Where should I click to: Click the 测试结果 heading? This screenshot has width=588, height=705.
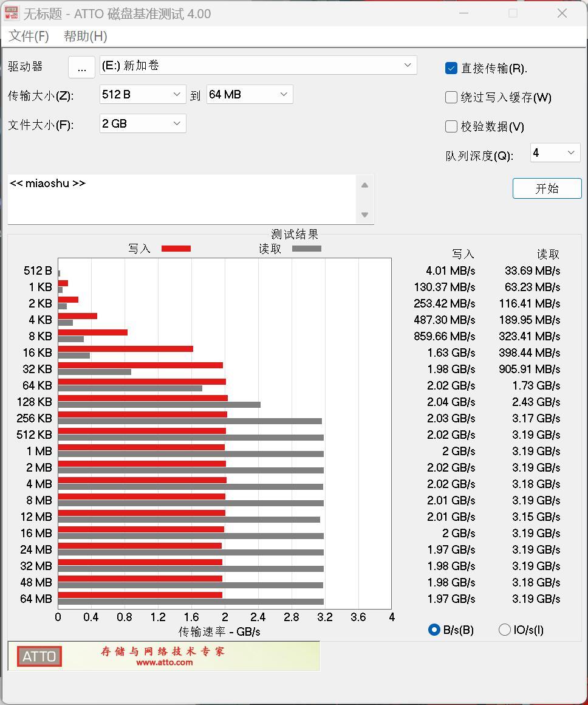295,234
